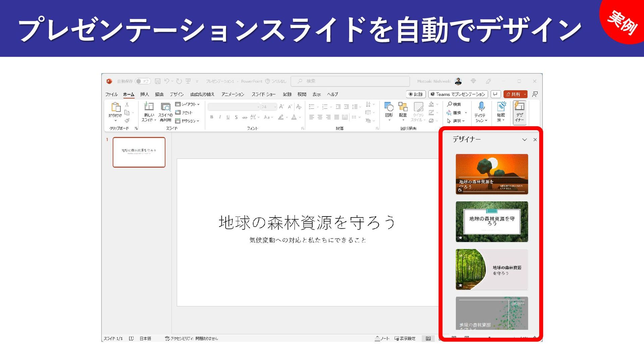Toggle Underline formatting

[228, 117]
